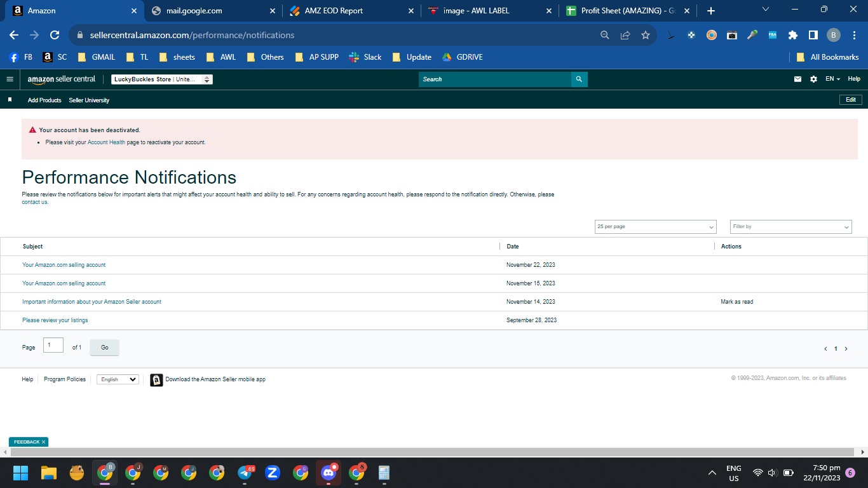Click the bookmark flag icon beside Add Products
Viewport: 868px width, 488px height.
coord(10,100)
